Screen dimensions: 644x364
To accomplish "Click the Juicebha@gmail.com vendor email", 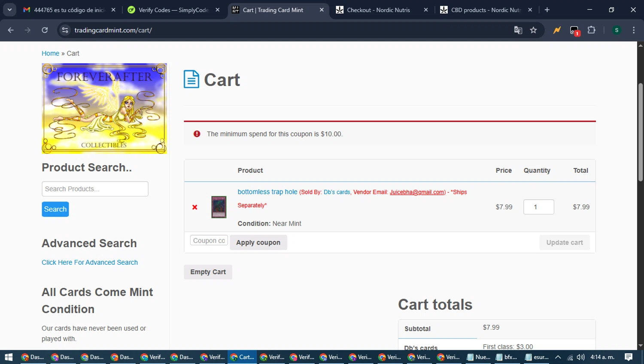I will 417,192.
